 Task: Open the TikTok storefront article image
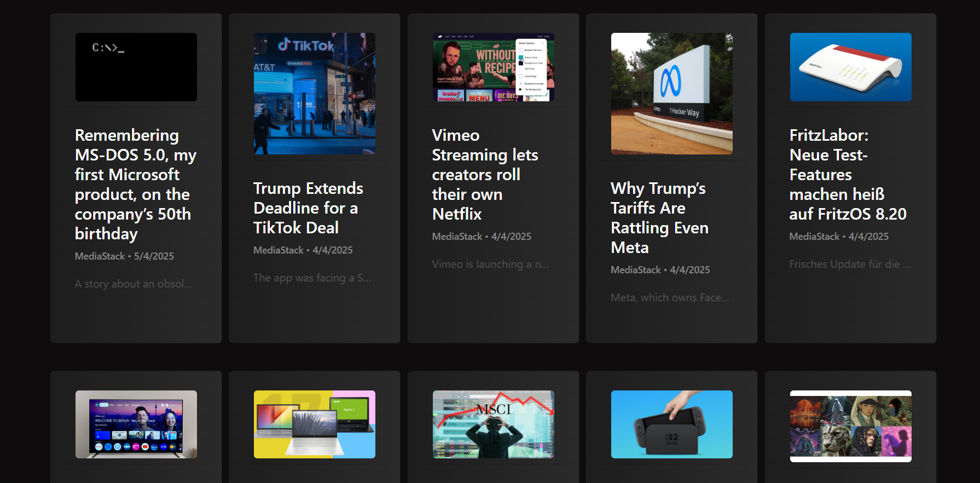[315, 94]
